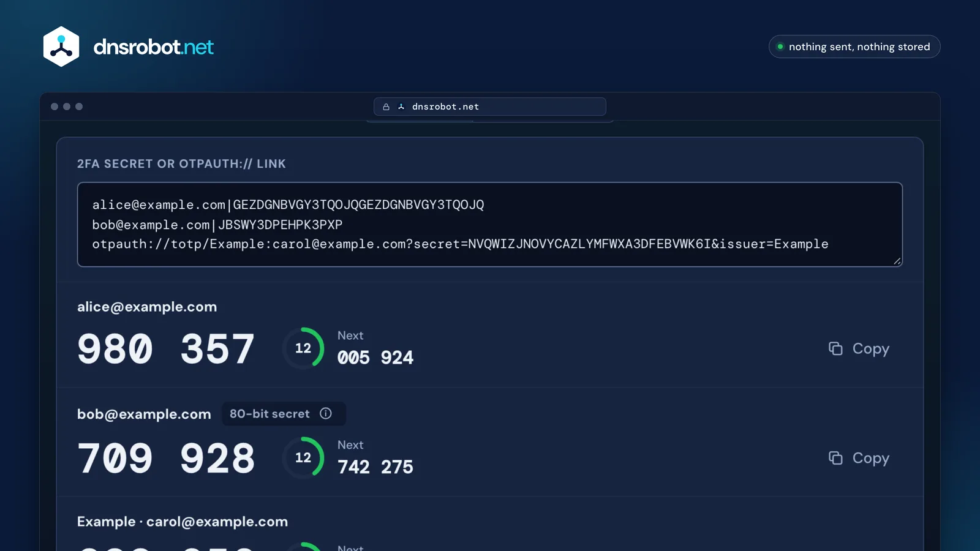Screen dimensions: 980x551
Task: Click the 'Example · carol@example.com' heading
Action: [x=183, y=522]
